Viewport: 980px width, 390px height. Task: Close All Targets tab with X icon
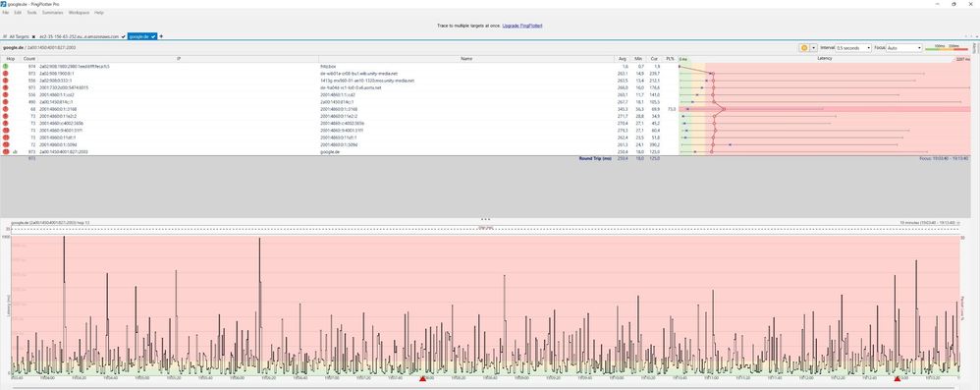pyautogui.click(x=33, y=37)
